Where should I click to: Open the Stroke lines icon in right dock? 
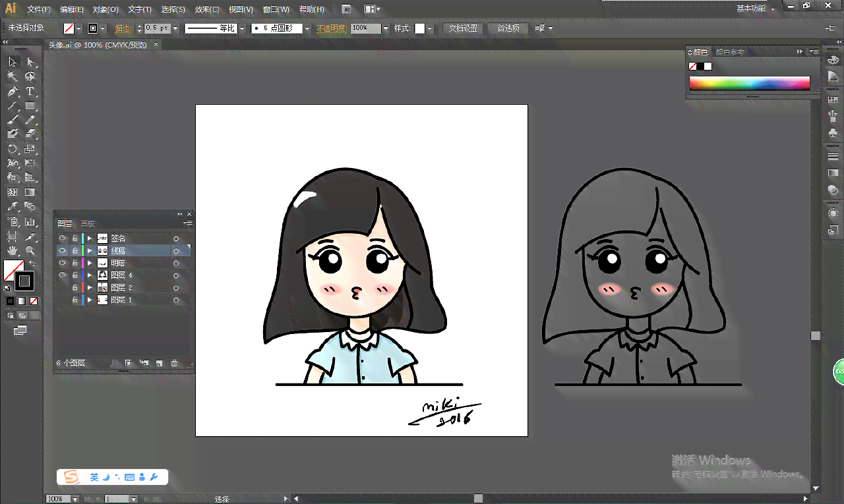click(833, 157)
